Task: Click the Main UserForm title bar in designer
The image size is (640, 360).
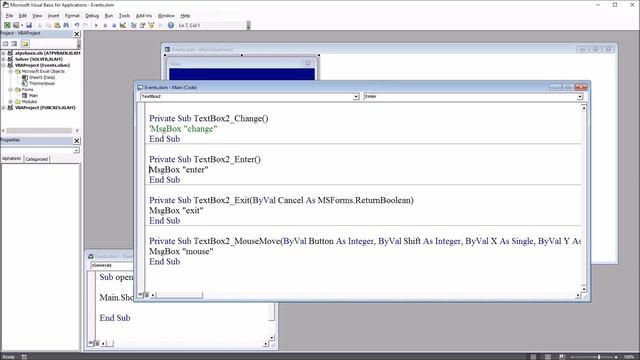Action: (242, 64)
